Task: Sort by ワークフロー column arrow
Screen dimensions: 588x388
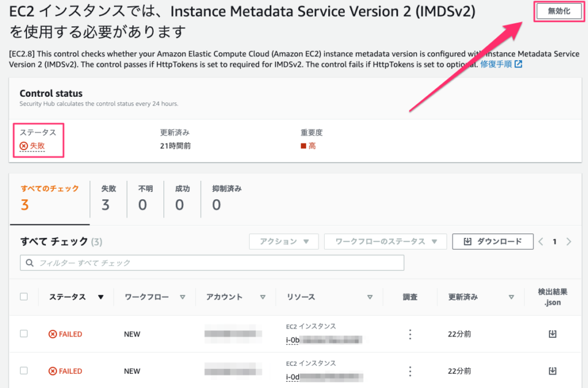Action: 183,297
